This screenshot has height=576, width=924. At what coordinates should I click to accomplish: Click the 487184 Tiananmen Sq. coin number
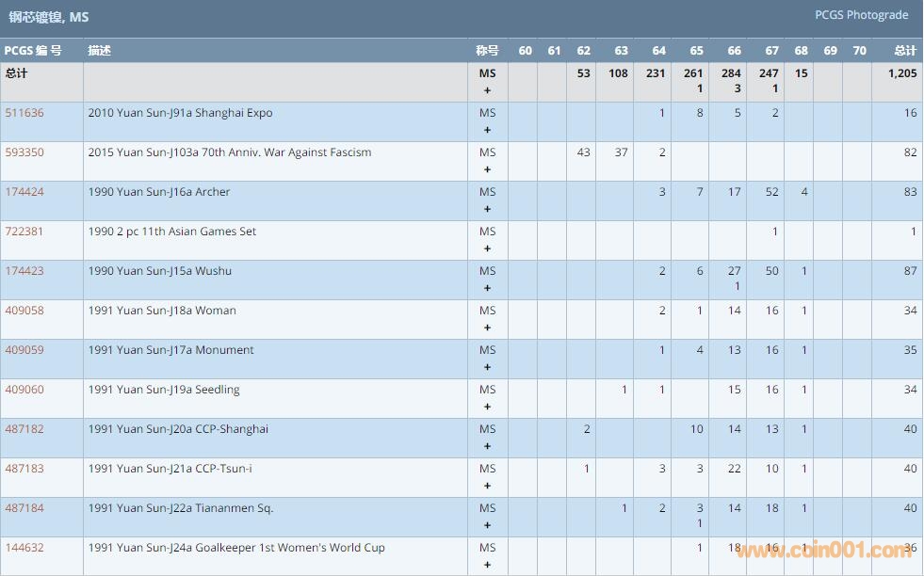pos(24,508)
